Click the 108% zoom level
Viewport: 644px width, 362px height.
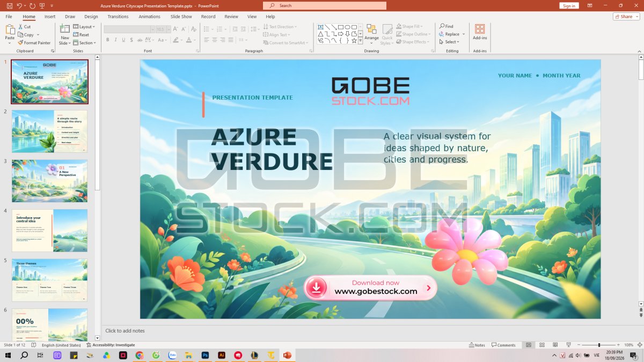628,345
